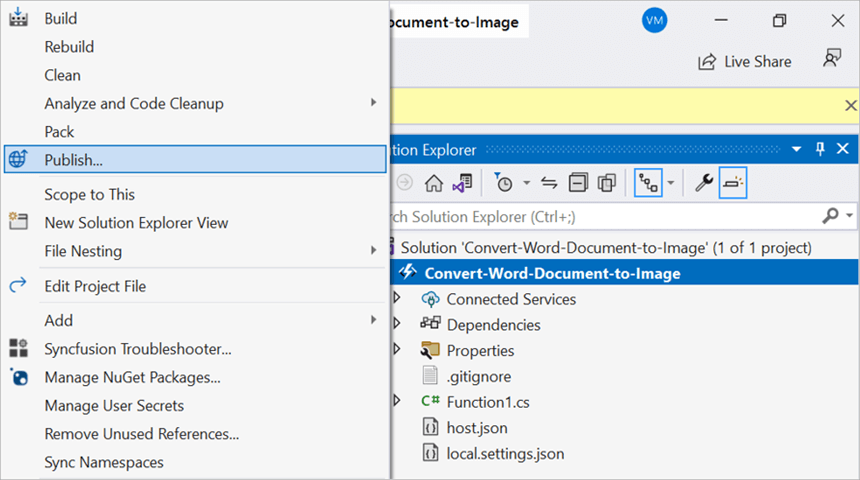
Task: Open New Solution Explorer View
Action: click(136, 223)
